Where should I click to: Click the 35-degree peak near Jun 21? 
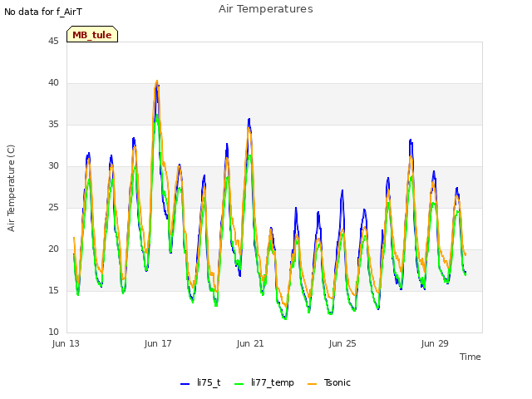[249, 120]
